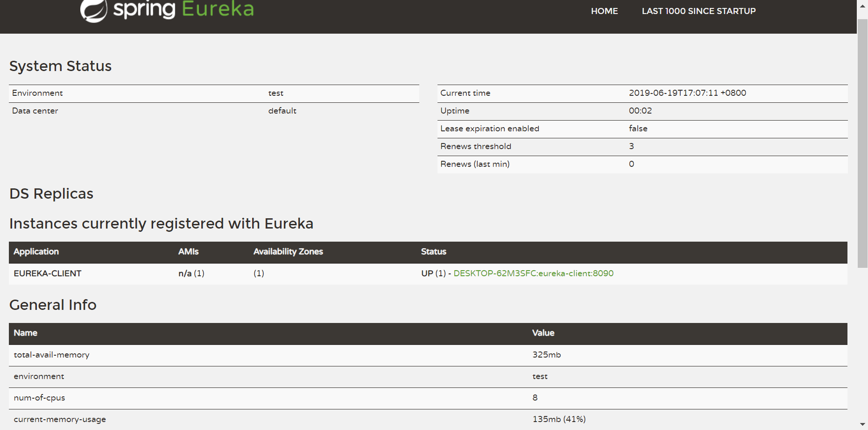Click the current-memory-usage row name
Image resolution: width=868 pixels, height=430 pixels.
60,419
